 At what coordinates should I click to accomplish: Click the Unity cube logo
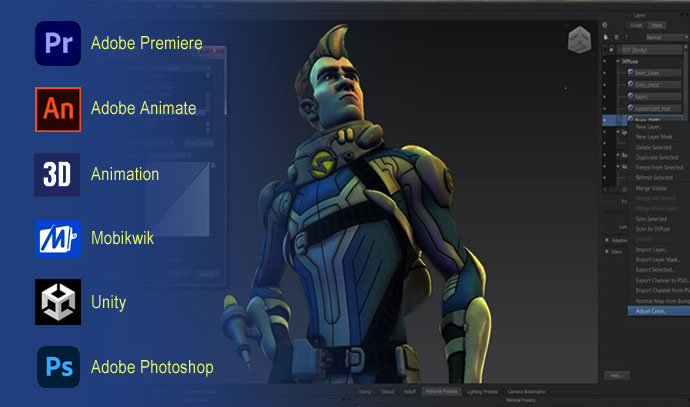58,302
